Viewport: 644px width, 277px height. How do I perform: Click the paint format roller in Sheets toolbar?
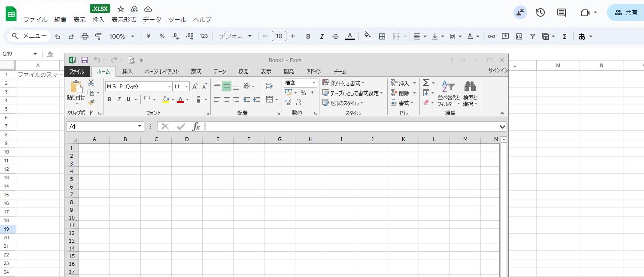tap(98, 36)
